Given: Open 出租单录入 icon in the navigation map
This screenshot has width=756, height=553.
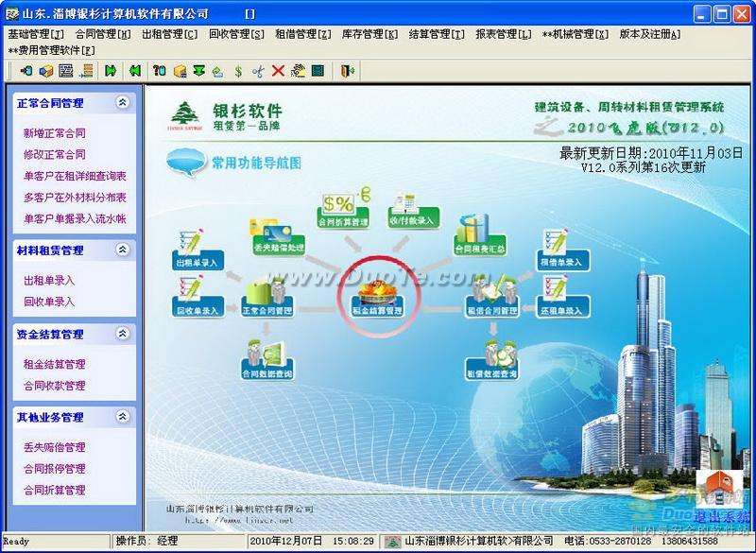Looking at the screenshot, I should point(198,250).
